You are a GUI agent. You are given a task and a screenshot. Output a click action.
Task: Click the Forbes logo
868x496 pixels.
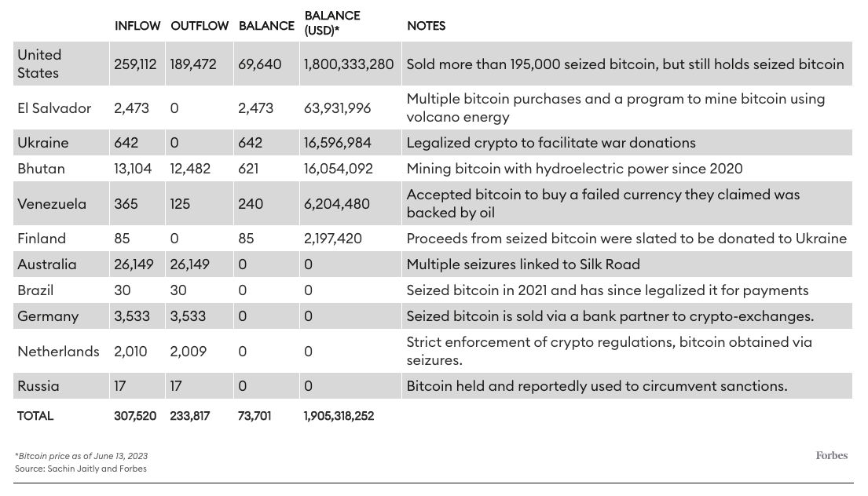[x=831, y=456]
